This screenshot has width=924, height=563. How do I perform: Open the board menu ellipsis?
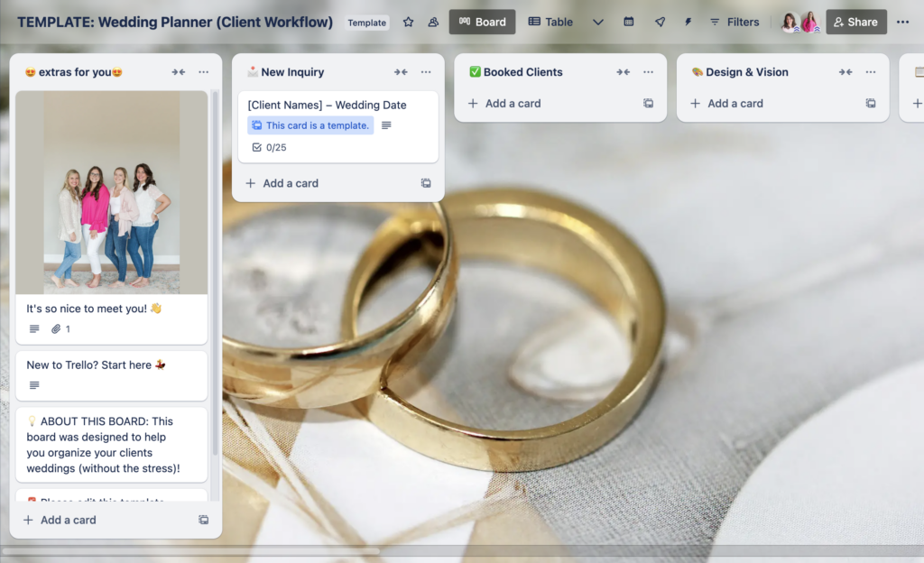902,22
